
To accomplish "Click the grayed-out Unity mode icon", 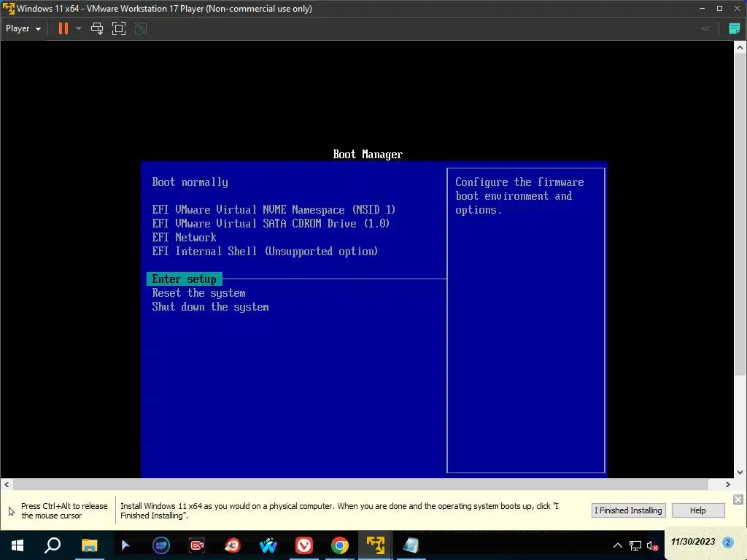I will [x=141, y=28].
